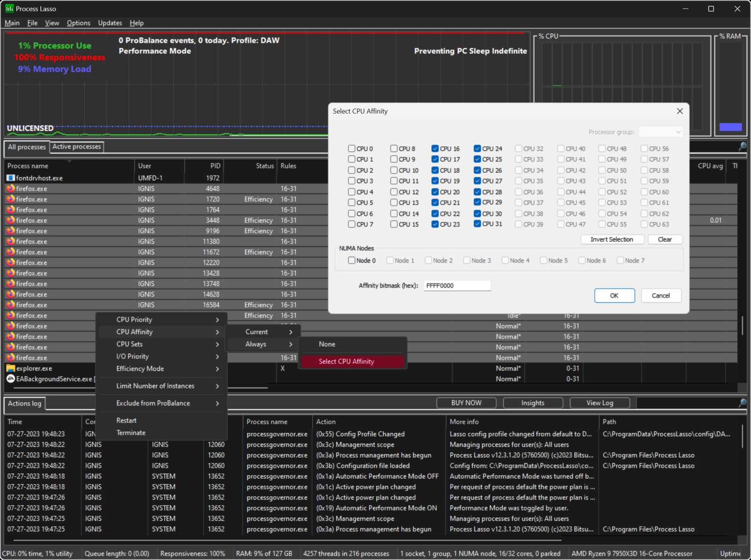This screenshot has height=560, width=751.
Task: Click firefox icon for PID 13748 row
Action: click(11, 284)
